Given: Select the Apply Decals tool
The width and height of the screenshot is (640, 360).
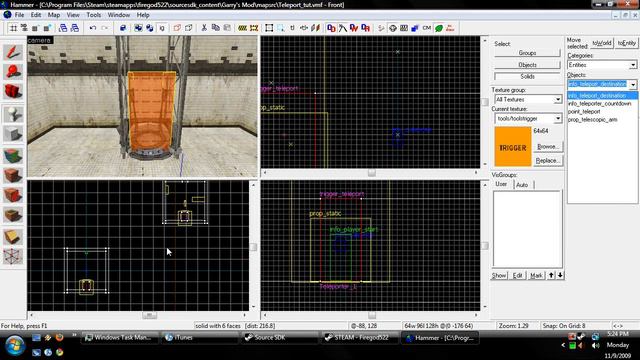Looking at the screenshot, I should (13, 195).
